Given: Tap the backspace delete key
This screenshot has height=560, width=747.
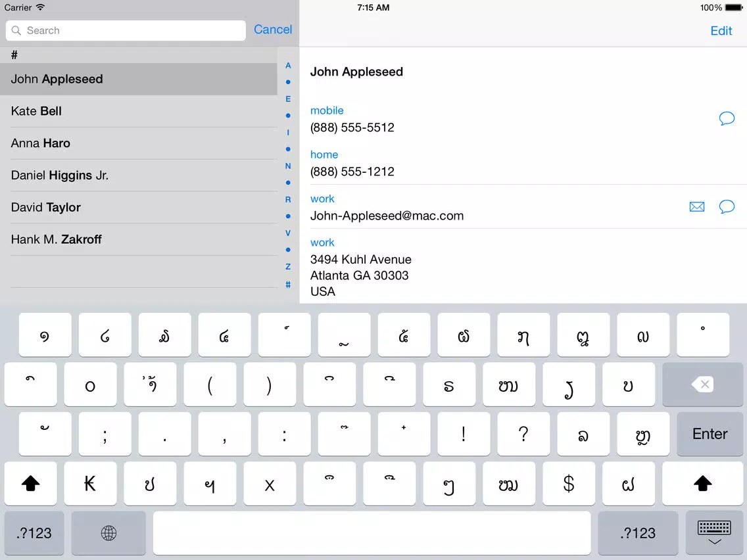Looking at the screenshot, I should click(x=702, y=385).
